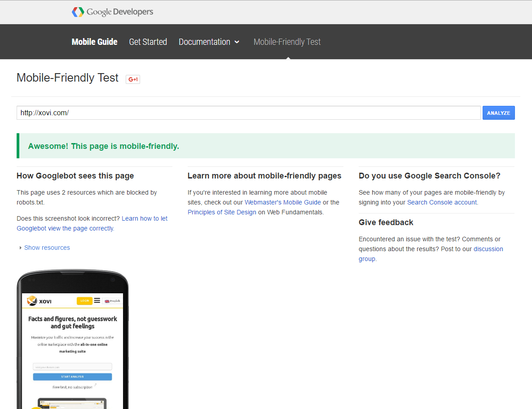Image resolution: width=532 pixels, height=409 pixels.
Task: Open Principles of Site Design link
Action: 222,212
